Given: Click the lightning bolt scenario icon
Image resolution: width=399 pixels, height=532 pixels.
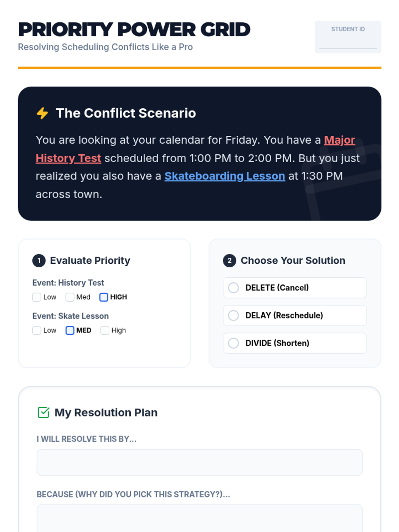Looking at the screenshot, I should pos(42,113).
